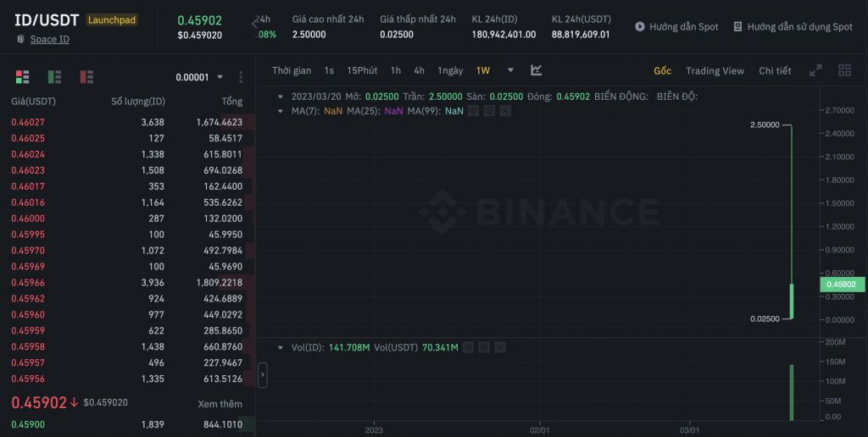Select the sell order at price 0.46017
The width and height of the screenshot is (868, 437).
click(127, 186)
